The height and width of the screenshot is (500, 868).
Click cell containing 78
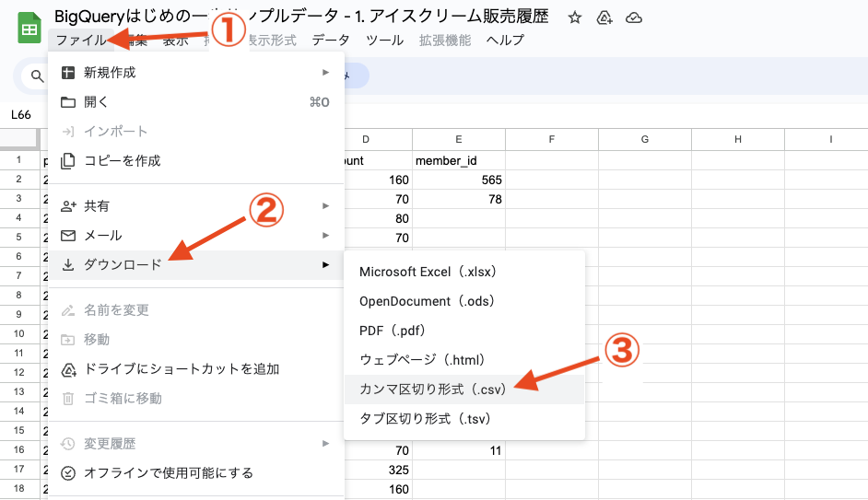459,199
